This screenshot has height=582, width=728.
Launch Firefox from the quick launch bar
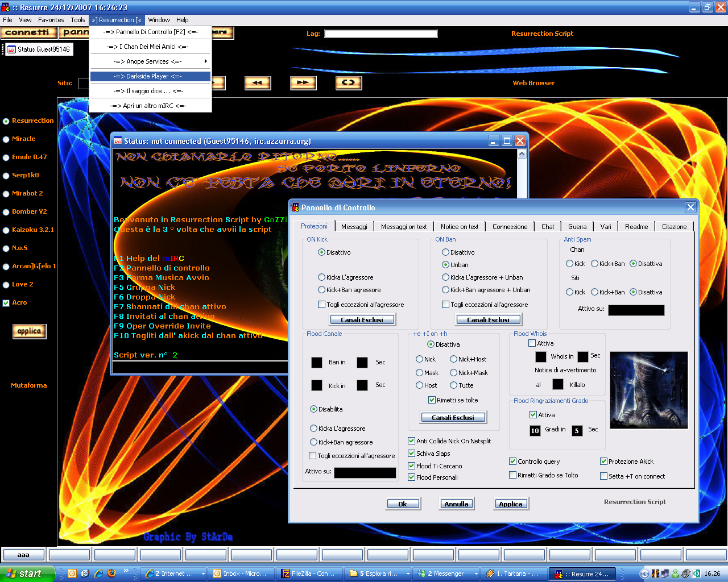[111, 573]
